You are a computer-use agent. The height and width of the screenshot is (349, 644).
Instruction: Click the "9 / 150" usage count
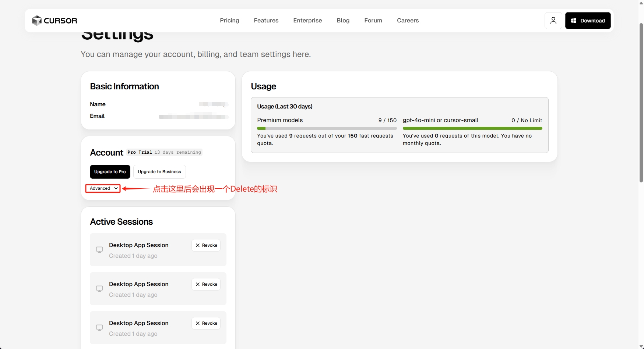[x=387, y=120]
